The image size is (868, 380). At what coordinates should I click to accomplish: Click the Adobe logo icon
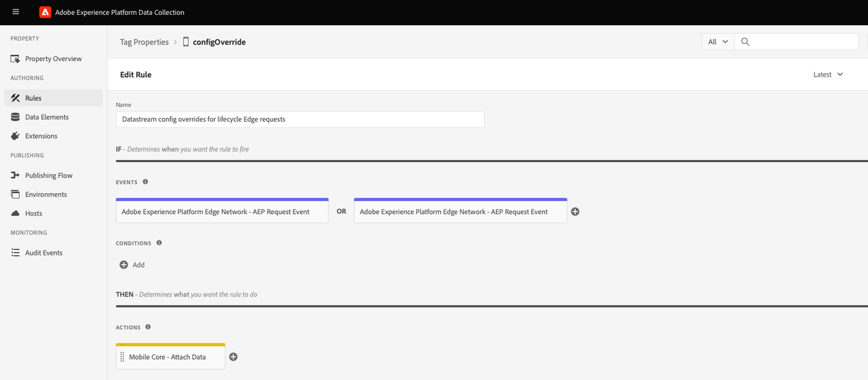[45, 12]
